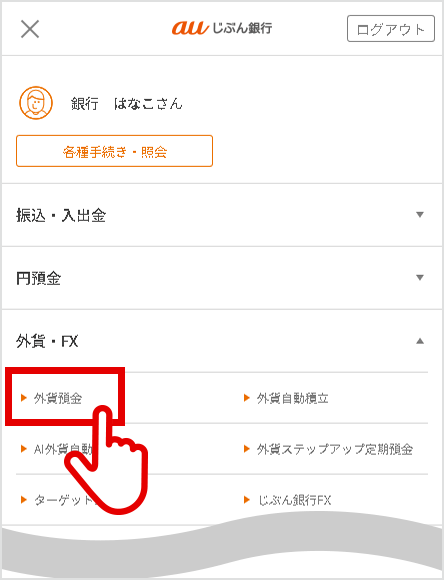Expand the 振込・入出金 section arrow
This screenshot has height=580, width=444.
[420, 215]
